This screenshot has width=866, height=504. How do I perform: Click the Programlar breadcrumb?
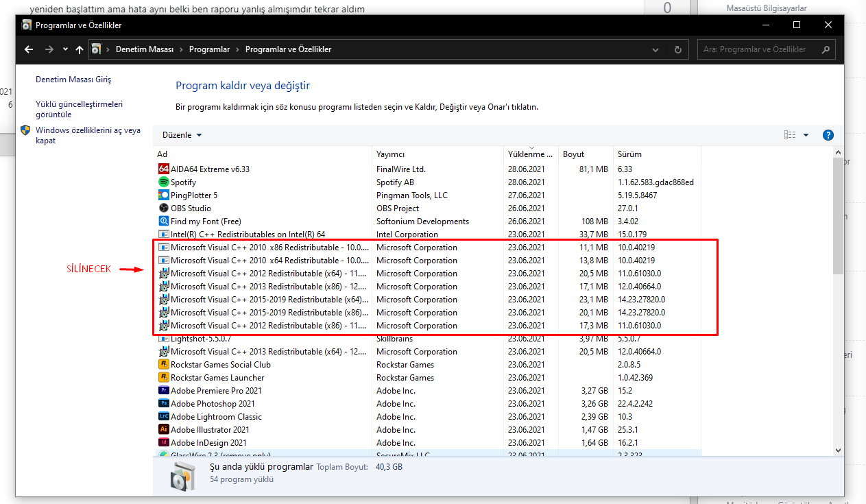pyautogui.click(x=209, y=49)
